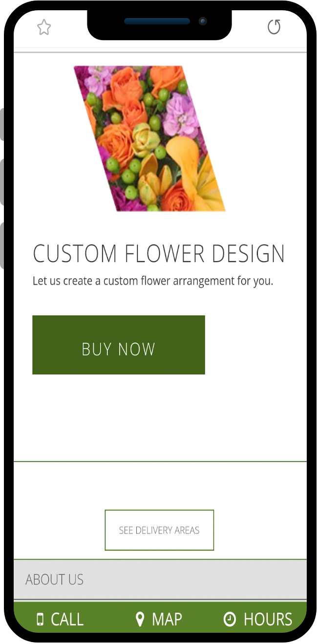Click the reload page icon
The width and height of the screenshot is (317, 644).
click(x=274, y=27)
